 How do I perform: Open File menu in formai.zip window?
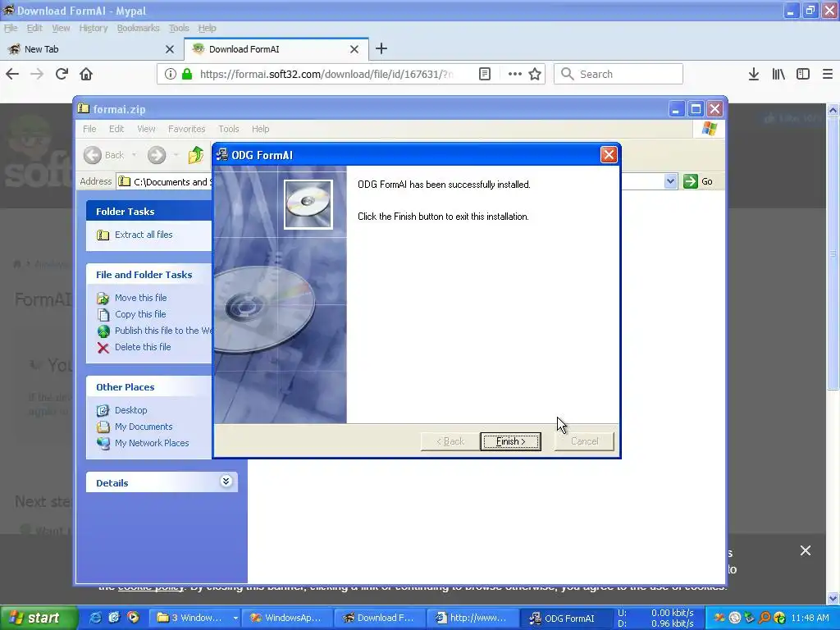click(89, 129)
